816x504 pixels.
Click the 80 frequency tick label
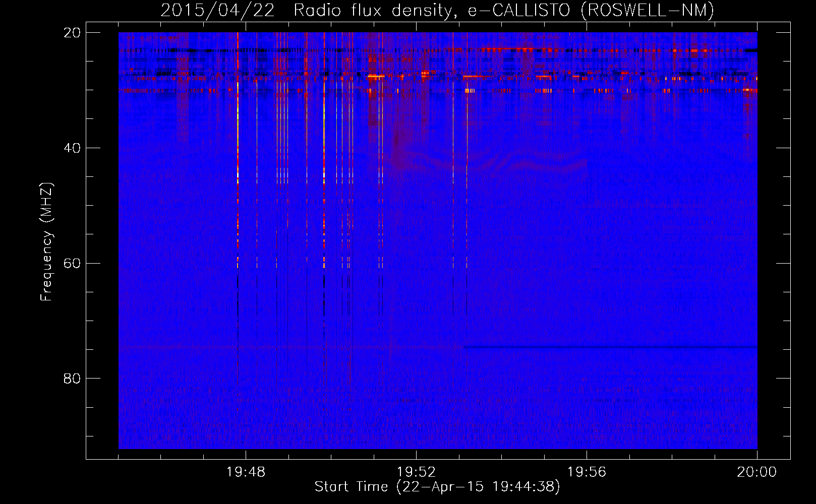click(72, 379)
